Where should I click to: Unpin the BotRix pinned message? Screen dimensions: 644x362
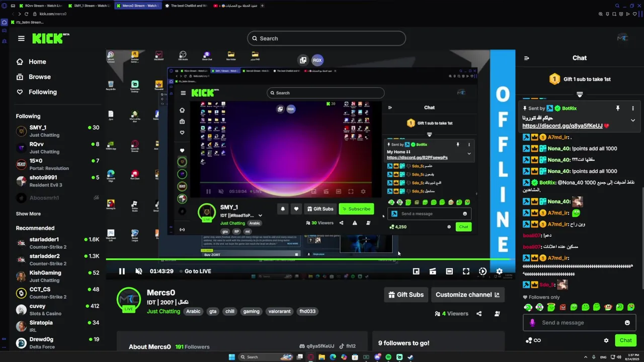618,108
